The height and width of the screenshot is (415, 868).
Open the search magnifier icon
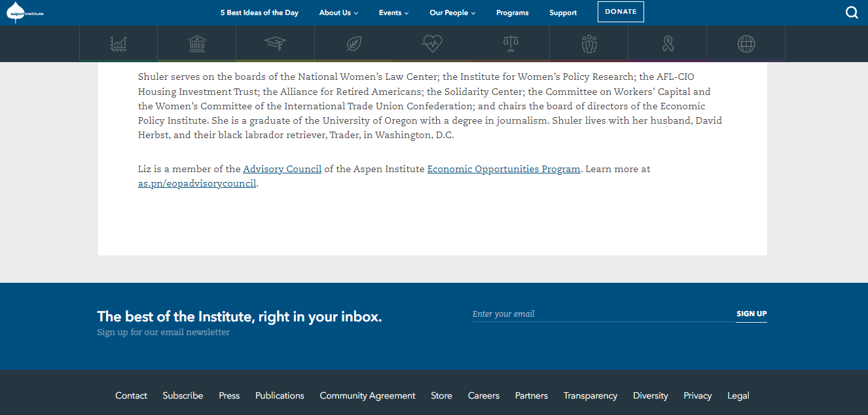click(852, 12)
